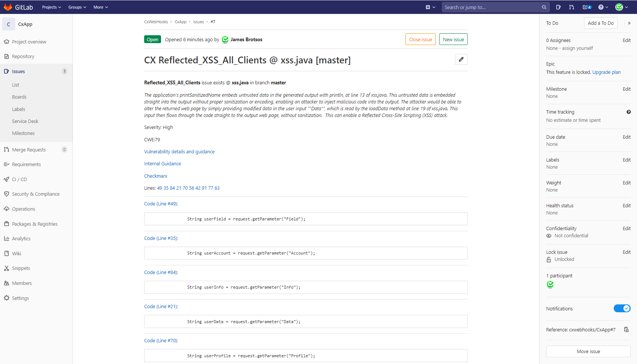Open the help question-mark dropdown
This screenshot has height=364, width=637.
[601, 7]
